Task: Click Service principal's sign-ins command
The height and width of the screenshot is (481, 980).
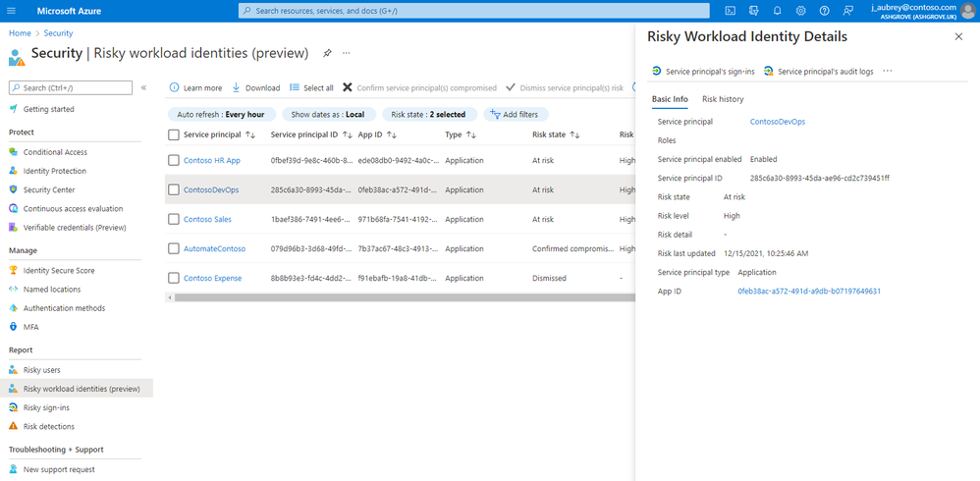Action: (x=703, y=72)
